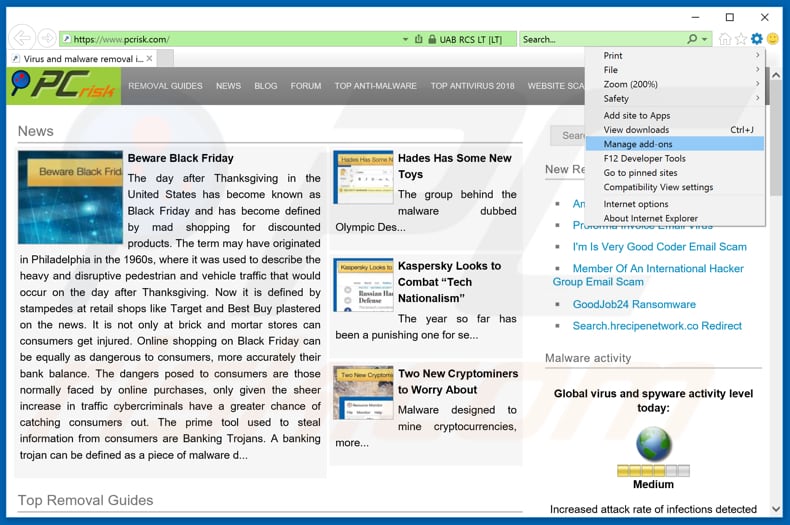Open Member Of An International Hacker link
The image size is (790, 525).
648,275
